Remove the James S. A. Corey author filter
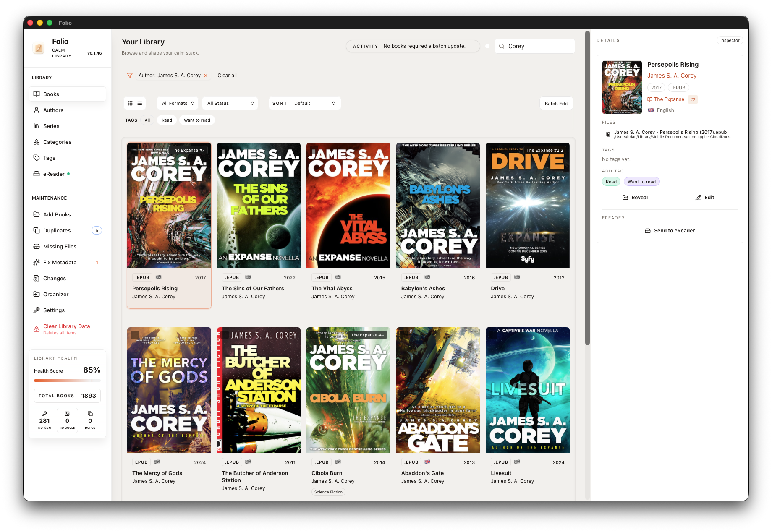The image size is (772, 532). click(206, 76)
